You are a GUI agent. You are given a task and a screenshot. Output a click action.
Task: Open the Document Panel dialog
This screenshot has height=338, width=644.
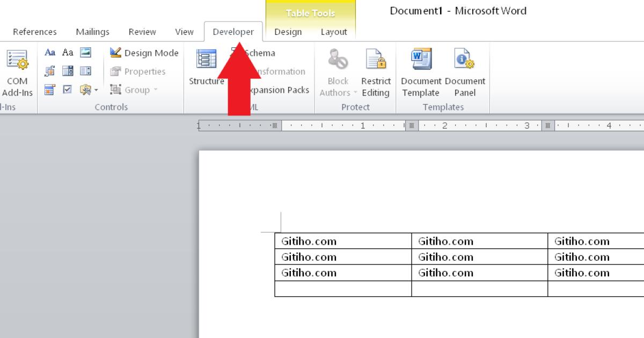pyautogui.click(x=465, y=74)
